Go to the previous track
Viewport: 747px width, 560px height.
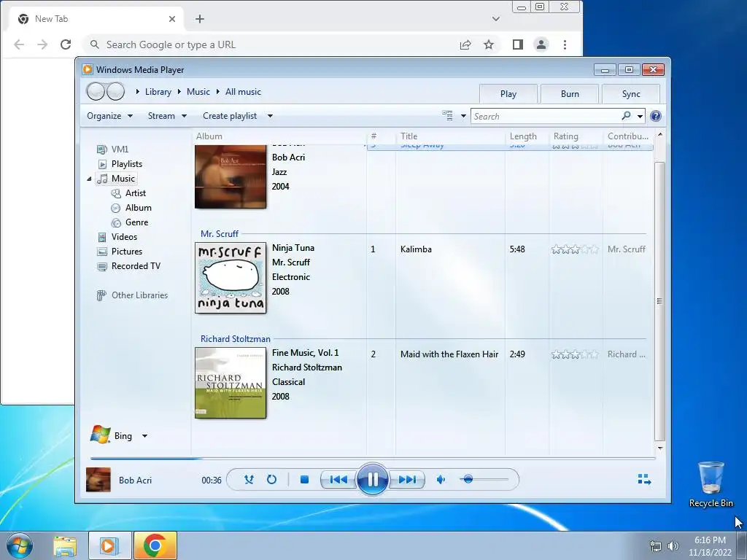click(x=338, y=480)
